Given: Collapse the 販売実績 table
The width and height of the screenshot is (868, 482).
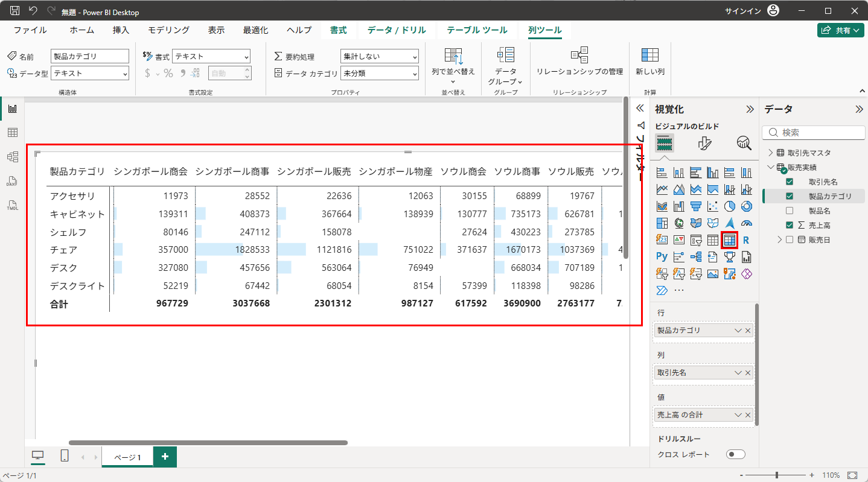Looking at the screenshot, I should [x=770, y=167].
